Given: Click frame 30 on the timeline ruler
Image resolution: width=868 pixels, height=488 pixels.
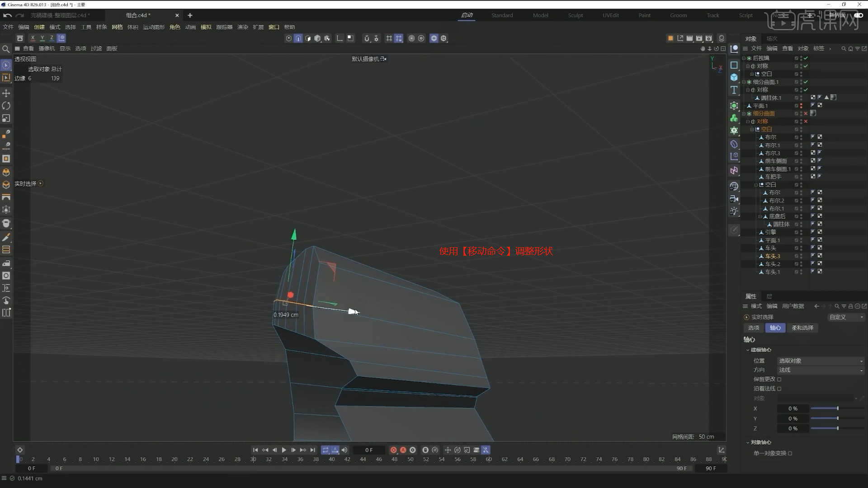Looking at the screenshot, I should point(253,460).
